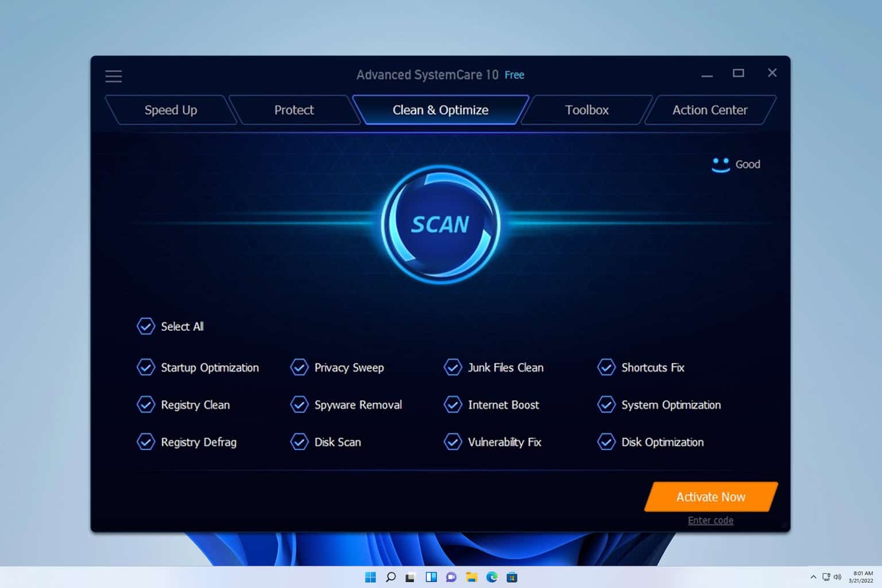This screenshot has width=882, height=588.
Task: Launch Microsoft Edge from taskbar
Action: click(x=492, y=577)
